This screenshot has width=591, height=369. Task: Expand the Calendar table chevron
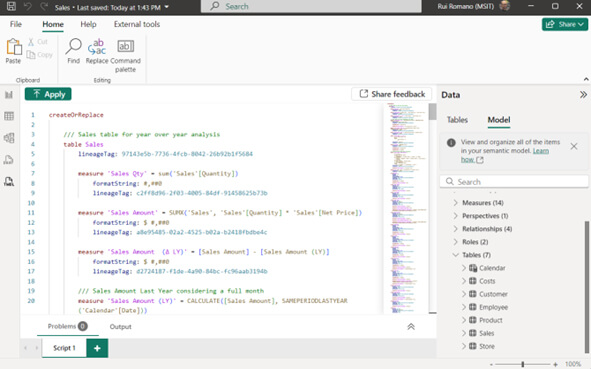(x=464, y=268)
